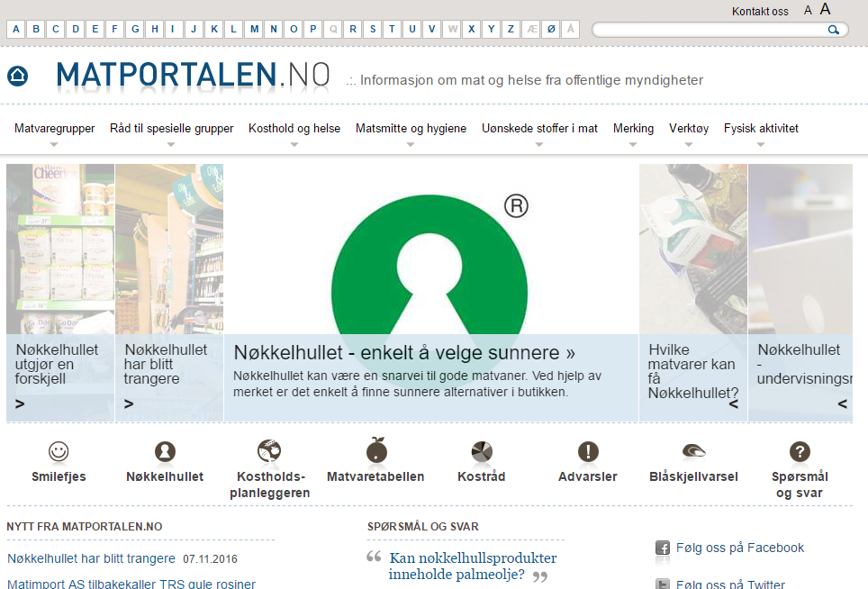Select the smaller A text size
This screenshot has width=868, height=589.
[808, 11]
